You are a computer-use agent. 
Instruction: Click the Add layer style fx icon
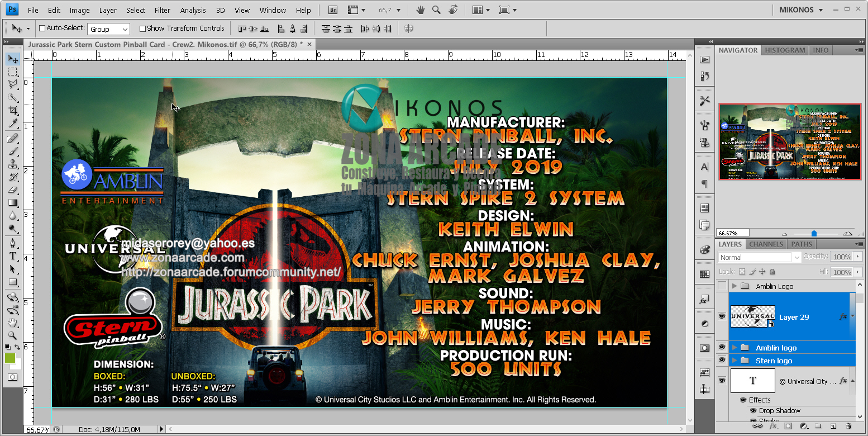coord(774,426)
